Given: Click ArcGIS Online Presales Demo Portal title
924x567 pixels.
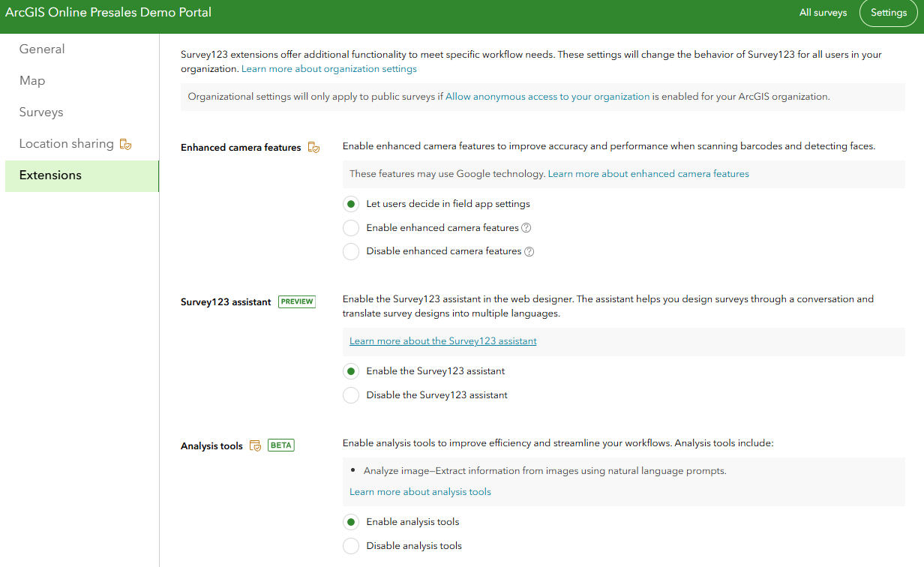Looking at the screenshot, I should 108,12.
